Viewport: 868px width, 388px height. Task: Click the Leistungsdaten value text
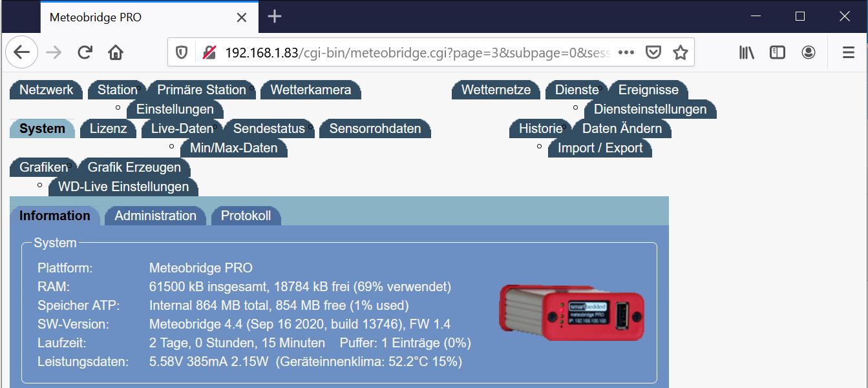click(306, 362)
